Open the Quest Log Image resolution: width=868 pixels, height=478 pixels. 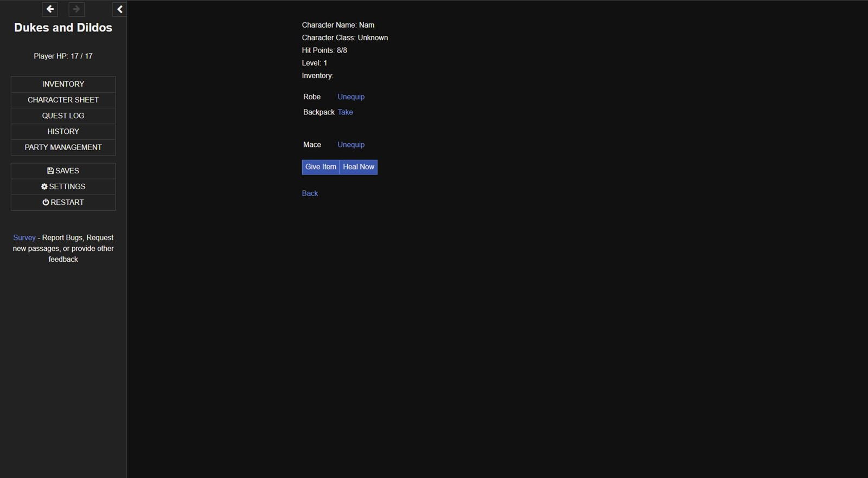[63, 115]
